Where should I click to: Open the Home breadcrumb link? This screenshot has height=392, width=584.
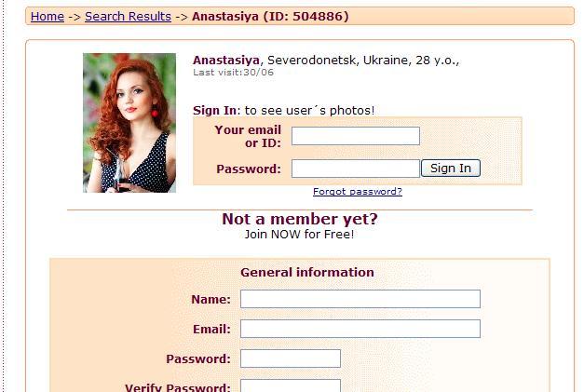(48, 17)
